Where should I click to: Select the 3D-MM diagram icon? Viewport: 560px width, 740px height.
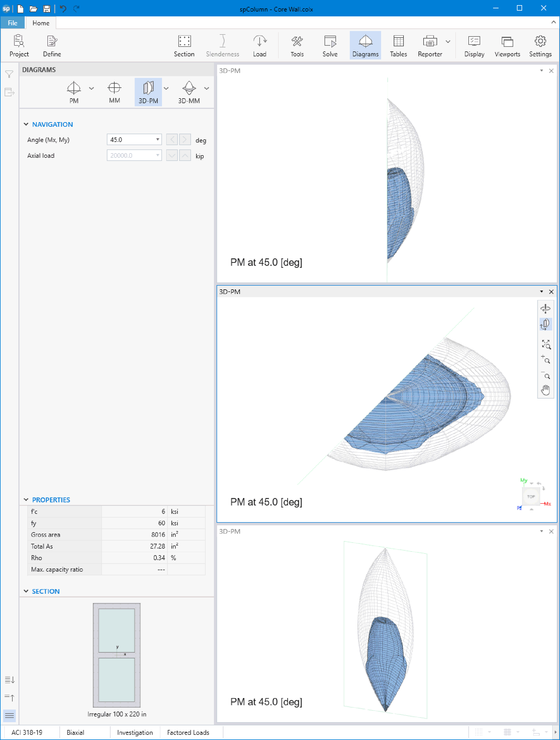point(189,92)
